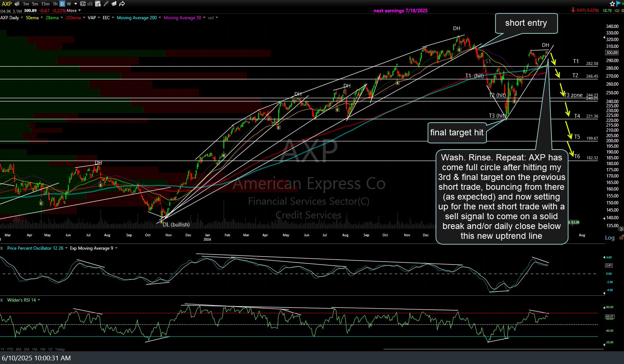
Task: Click the share arrow icon
Action: 122,4
